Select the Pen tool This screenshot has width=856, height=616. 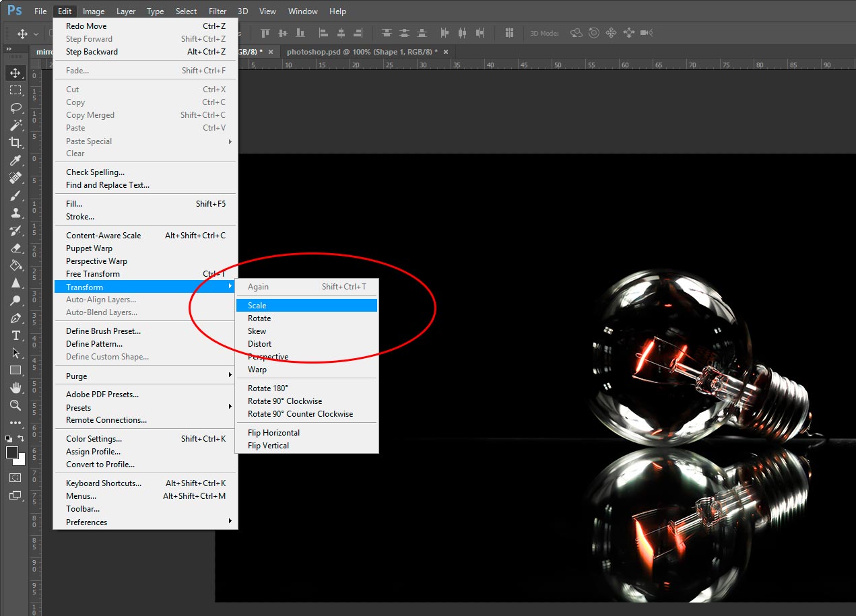15,318
